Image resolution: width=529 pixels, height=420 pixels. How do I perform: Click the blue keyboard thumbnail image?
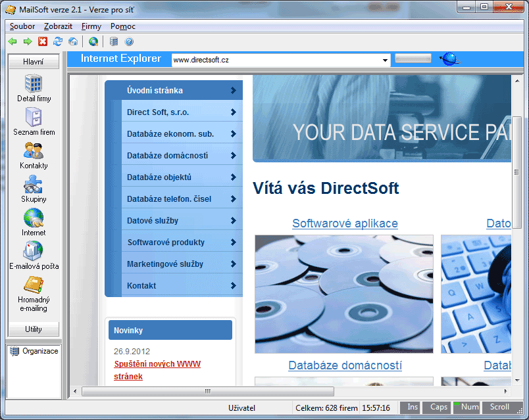point(476,294)
